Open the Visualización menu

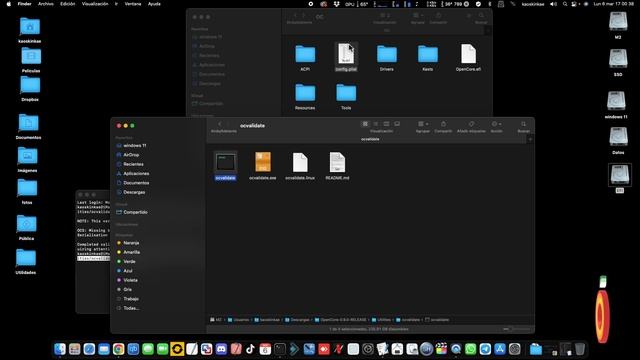pyautogui.click(x=95, y=4)
